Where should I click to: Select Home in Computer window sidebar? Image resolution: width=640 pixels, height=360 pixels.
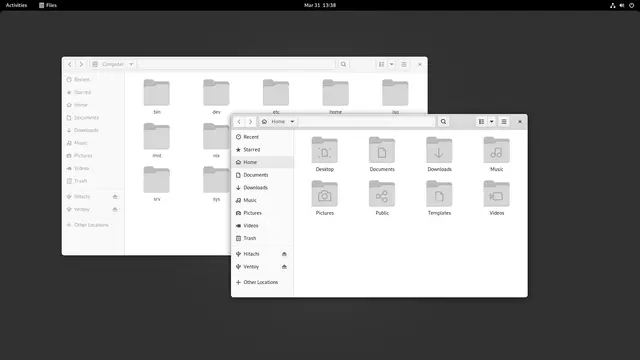(x=93, y=105)
